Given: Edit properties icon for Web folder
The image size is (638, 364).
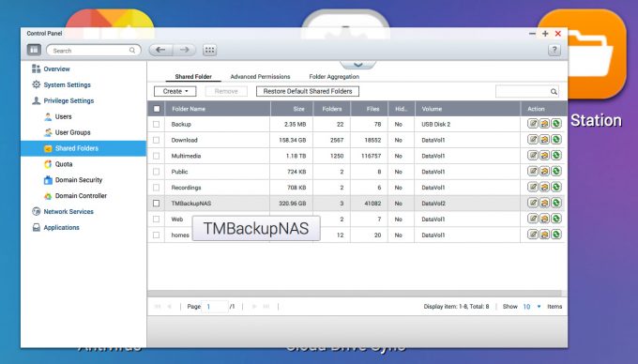Looking at the screenshot, I should point(533,219).
